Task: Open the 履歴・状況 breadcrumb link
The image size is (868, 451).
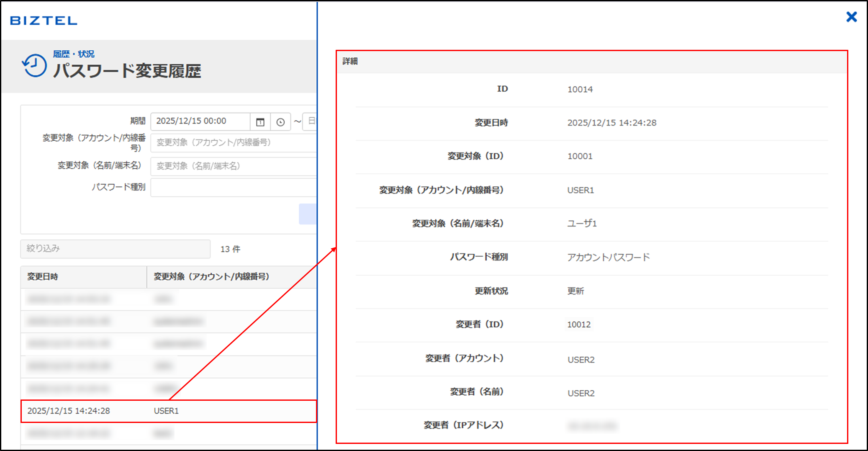Action: coord(73,54)
